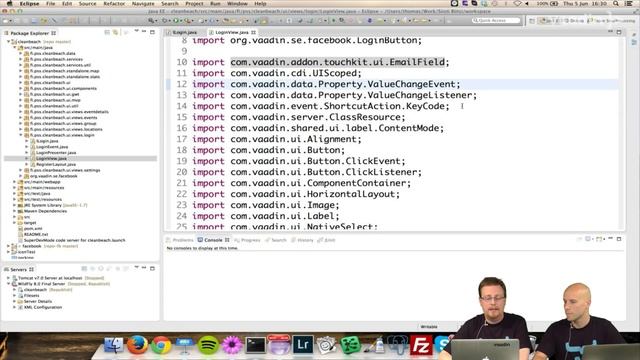Select RegisterLayout.java in Package Explorer
The width and height of the screenshot is (640, 360).
click(x=56, y=164)
